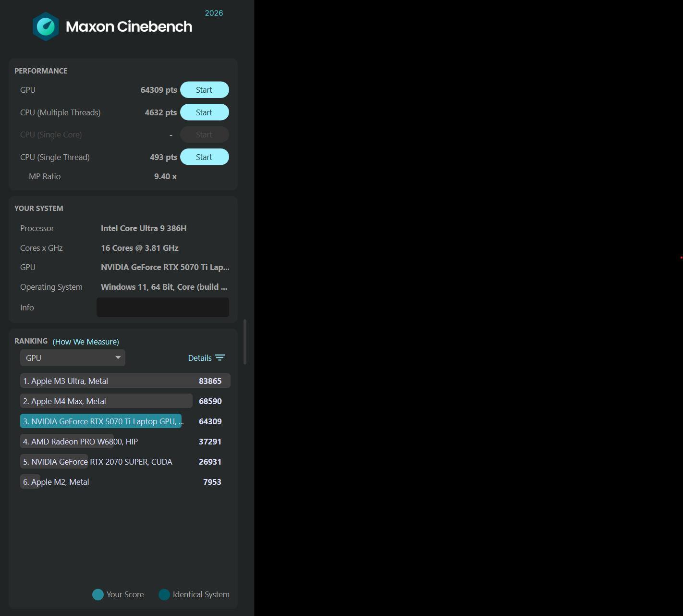This screenshot has width=683, height=616.
Task: Click the Maxon Cinebench logo icon
Action: pos(46,26)
